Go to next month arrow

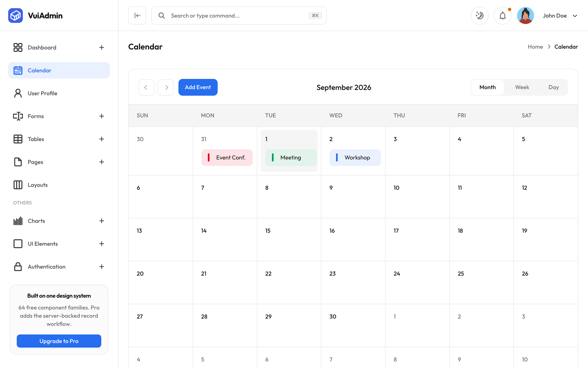coord(166,87)
